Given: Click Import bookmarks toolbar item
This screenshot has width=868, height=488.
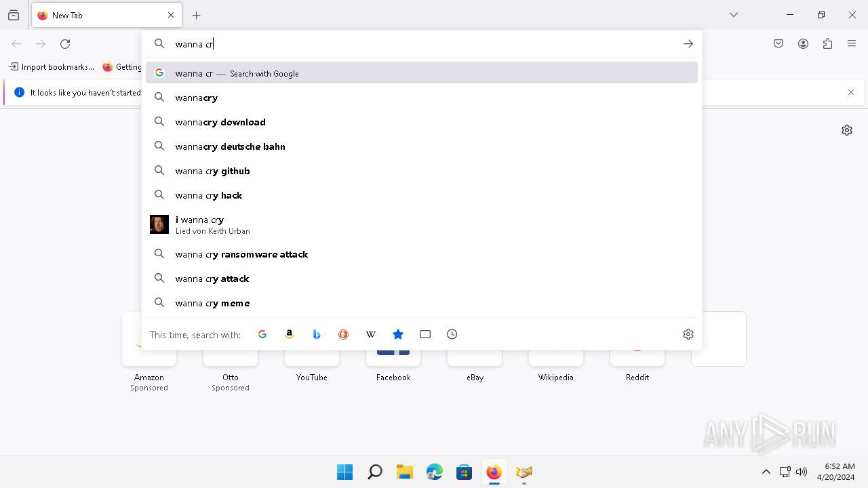Looking at the screenshot, I should coord(52,67).
